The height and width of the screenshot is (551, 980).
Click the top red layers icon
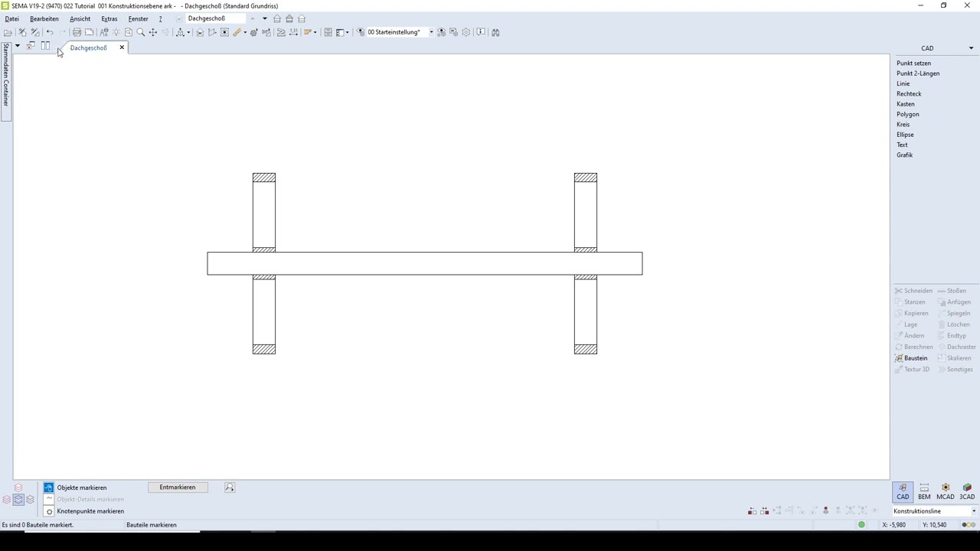coord(18,487)
